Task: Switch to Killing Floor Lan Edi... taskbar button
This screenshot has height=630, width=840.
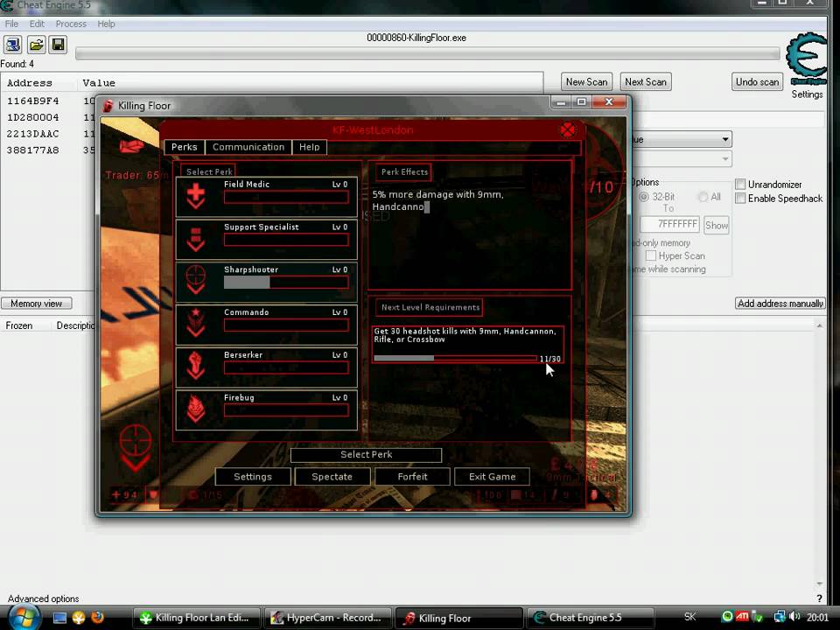Action: point(196,618)
